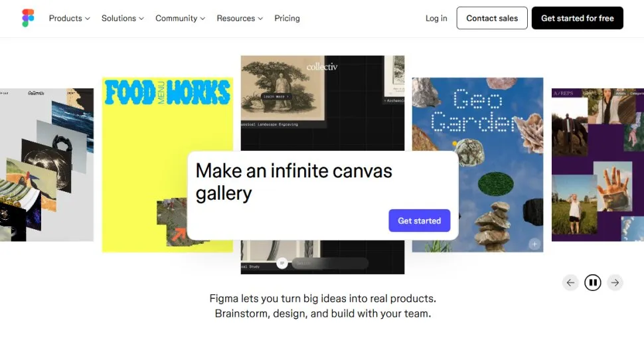Click the orange arrow on Food Works card
The width and height of the screenshot is (644, 362).
coord(177,233)
